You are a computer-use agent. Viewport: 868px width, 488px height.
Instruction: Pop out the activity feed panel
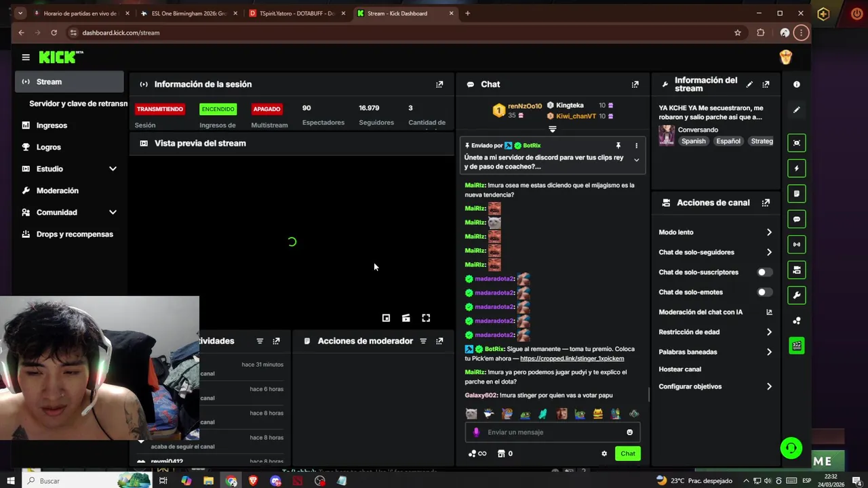(x=276, y=341)
